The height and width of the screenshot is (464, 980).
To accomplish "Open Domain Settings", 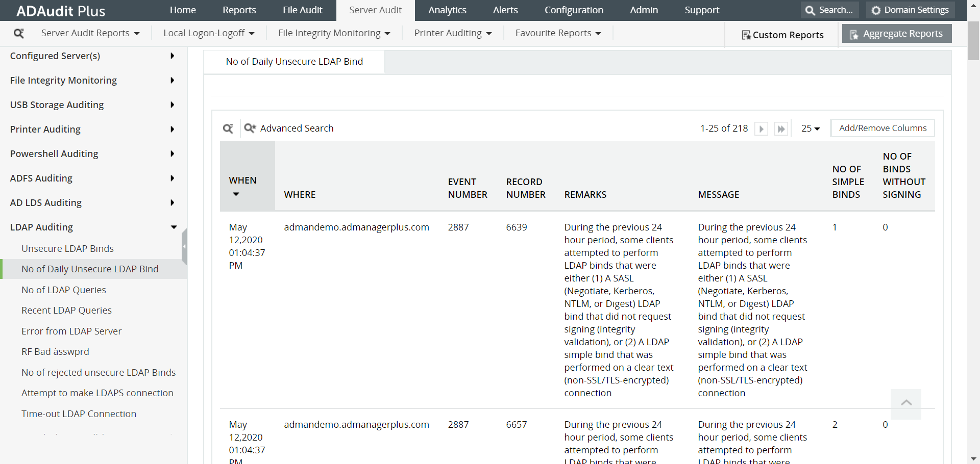I will click(910, 10).
